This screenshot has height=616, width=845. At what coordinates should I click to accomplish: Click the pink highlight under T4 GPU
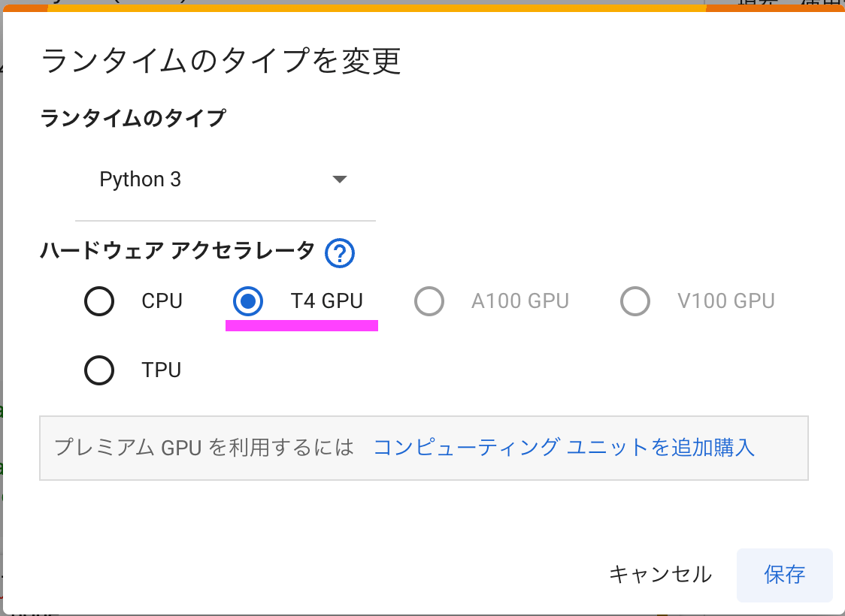click(301, 325)
